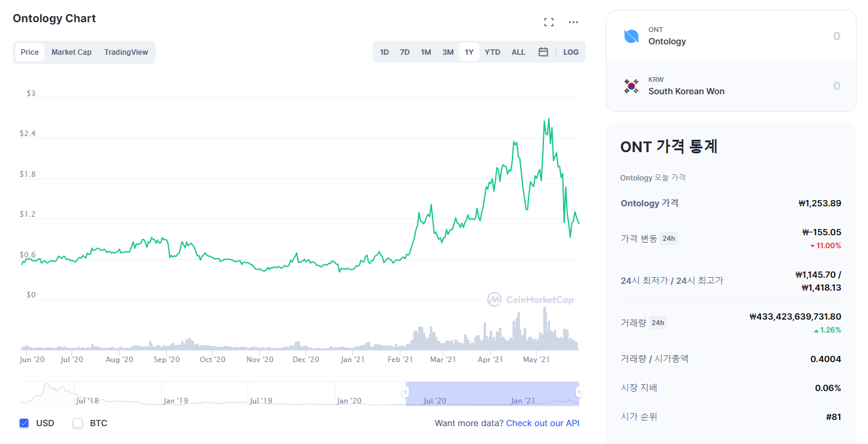Screen dimensions: 868x444
Task: Click the May '21 x-axis label
Action: pos(536,360)
